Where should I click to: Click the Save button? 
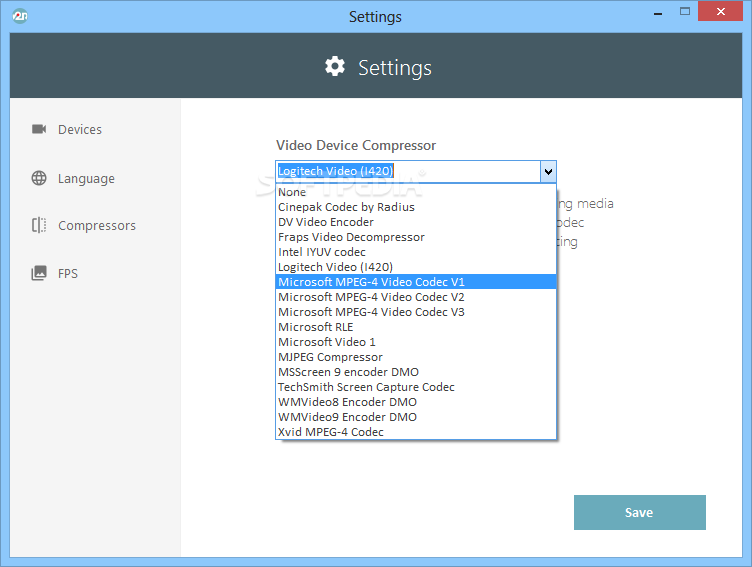click(x=639, y=512)
